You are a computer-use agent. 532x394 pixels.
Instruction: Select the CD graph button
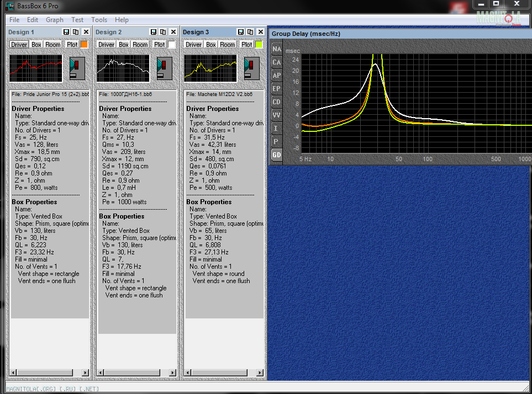click(x=276, y=102)
